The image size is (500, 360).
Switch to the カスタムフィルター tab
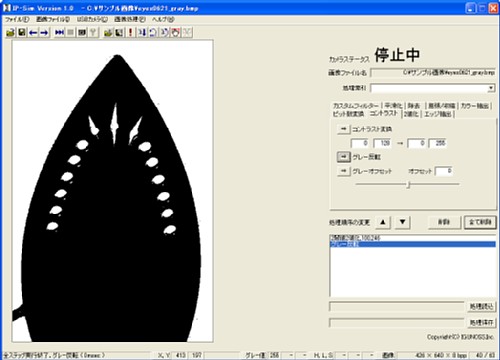(356, 106)
